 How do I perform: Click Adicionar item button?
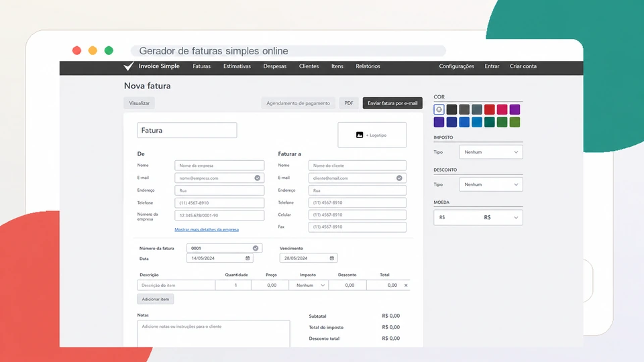point(155,299)
